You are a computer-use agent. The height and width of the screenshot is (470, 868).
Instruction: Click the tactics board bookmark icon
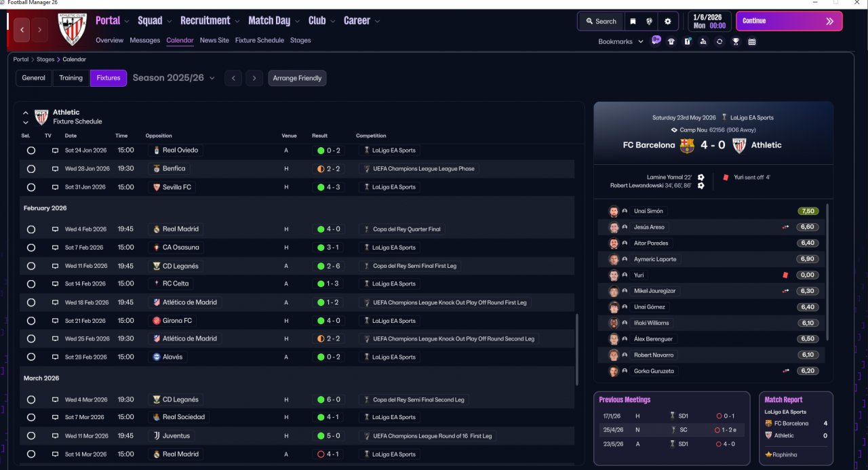(687, 41)
